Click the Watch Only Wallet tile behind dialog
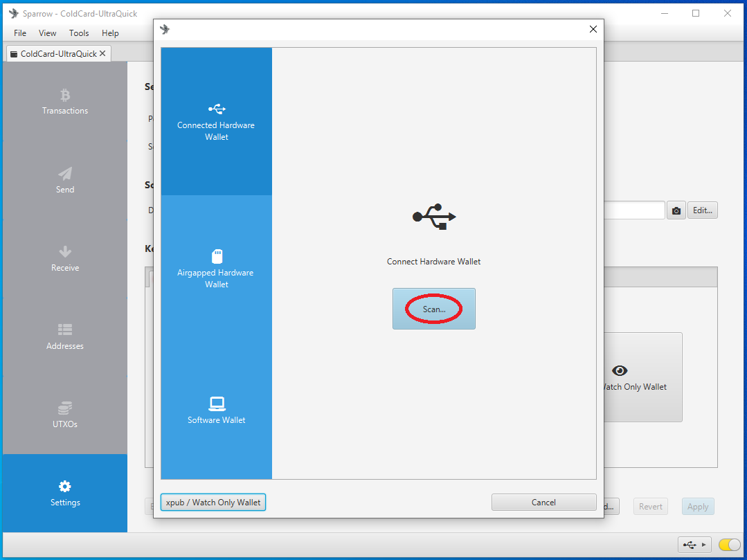This screenshot has height=560, width=747. point(643,377)
